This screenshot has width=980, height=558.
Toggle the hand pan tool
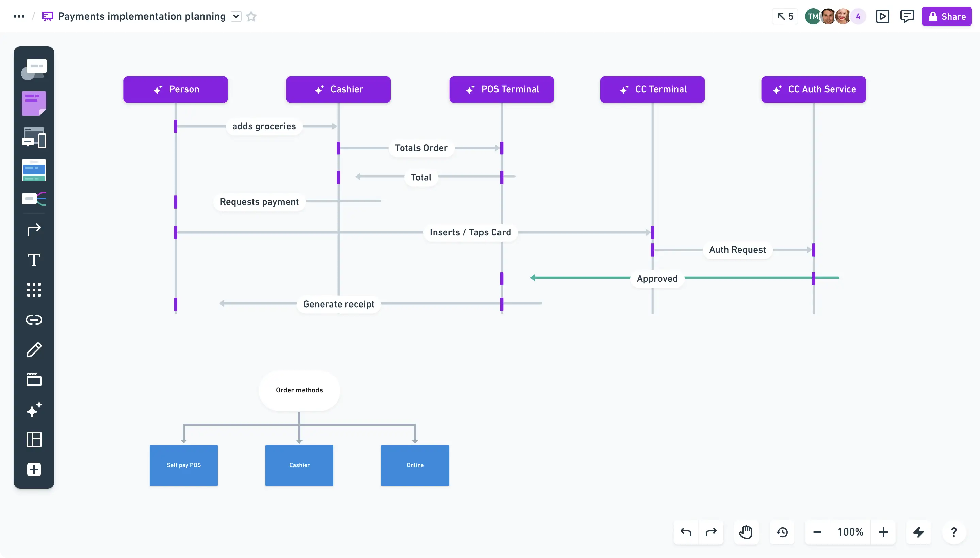[x=746, y=532]
